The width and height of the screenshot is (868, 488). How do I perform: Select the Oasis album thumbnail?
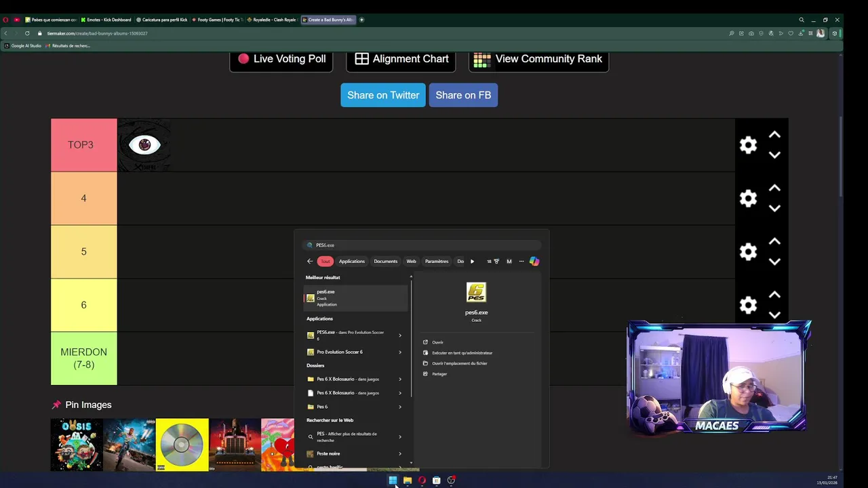(77, 445)
